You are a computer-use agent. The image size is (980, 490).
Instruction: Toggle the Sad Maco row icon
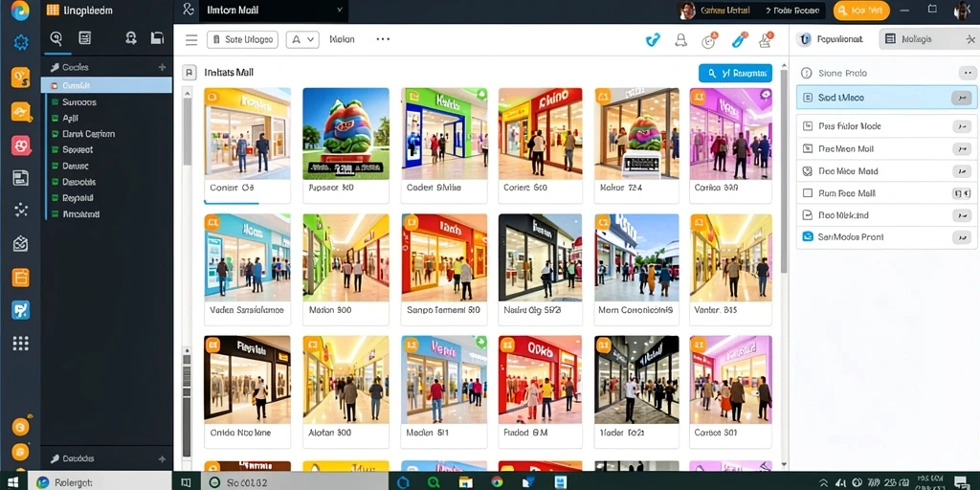[807, 99]
